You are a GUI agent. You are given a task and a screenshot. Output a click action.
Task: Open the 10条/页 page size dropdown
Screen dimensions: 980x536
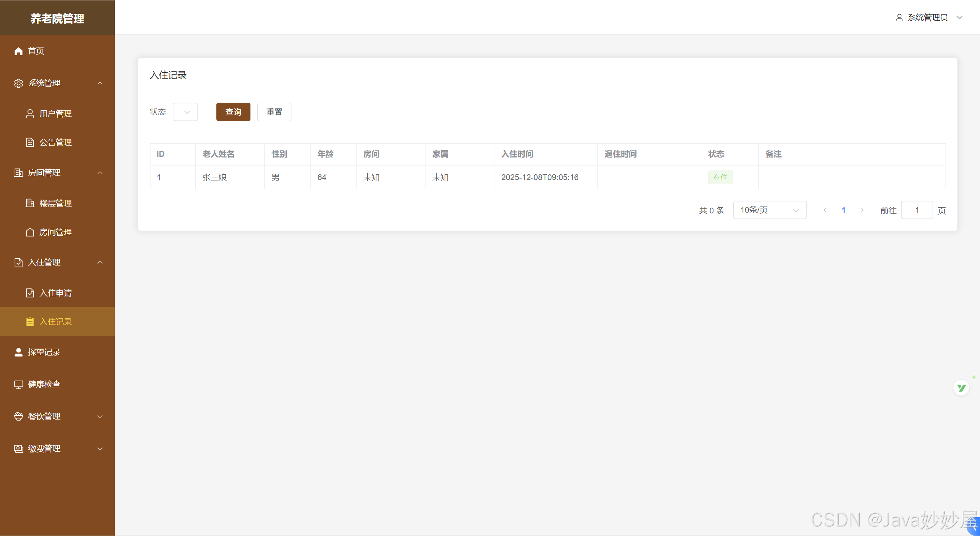coord(769,210)
